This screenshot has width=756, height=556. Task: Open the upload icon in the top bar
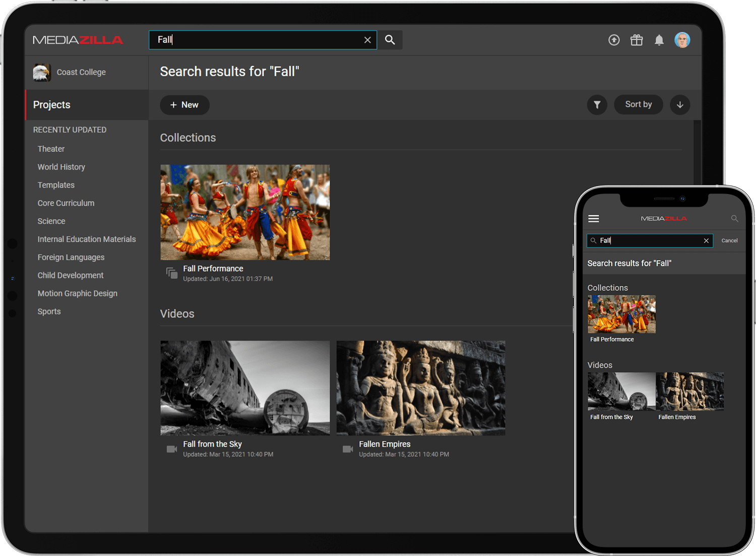(614, 40)
